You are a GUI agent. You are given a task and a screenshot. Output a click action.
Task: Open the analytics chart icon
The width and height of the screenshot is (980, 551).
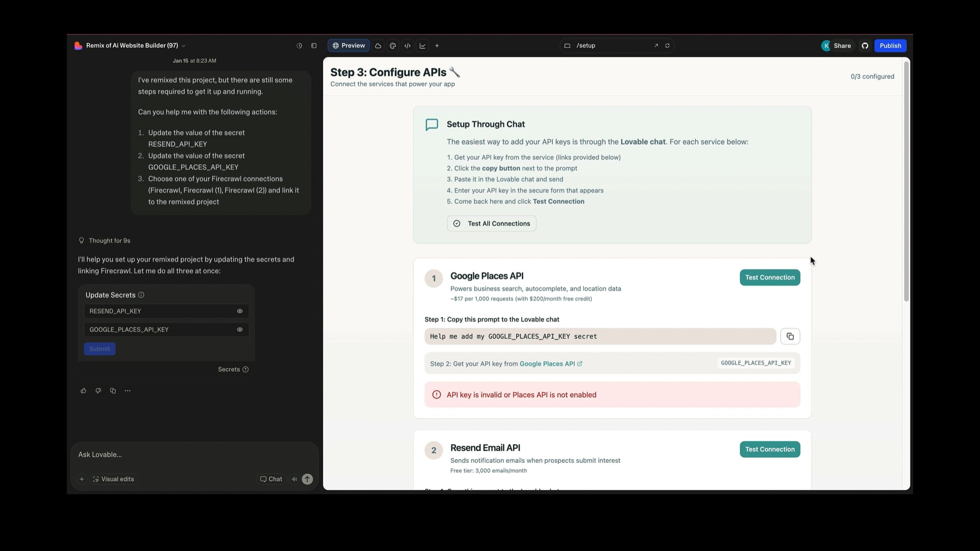pos(423,46)
